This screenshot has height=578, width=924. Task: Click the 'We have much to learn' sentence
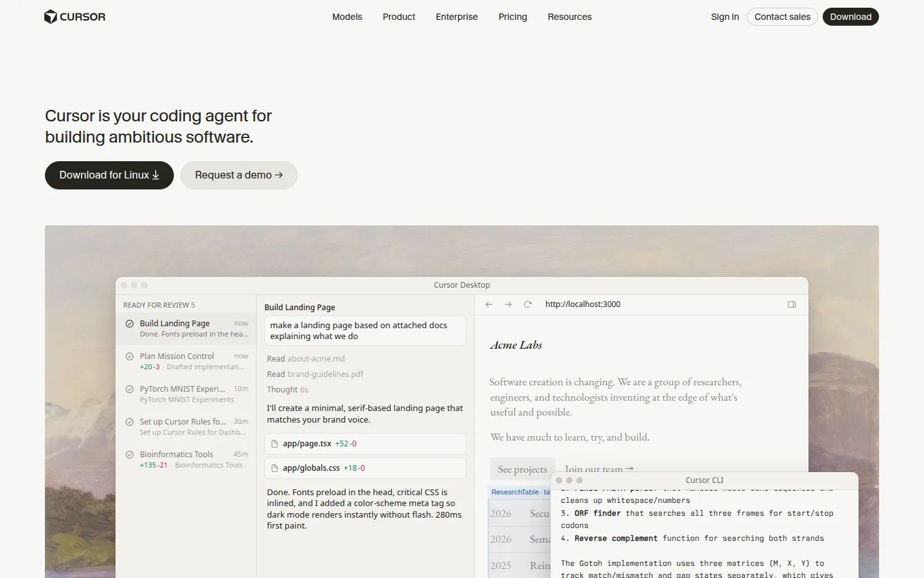pyautogui.click(x=570, y=437)
